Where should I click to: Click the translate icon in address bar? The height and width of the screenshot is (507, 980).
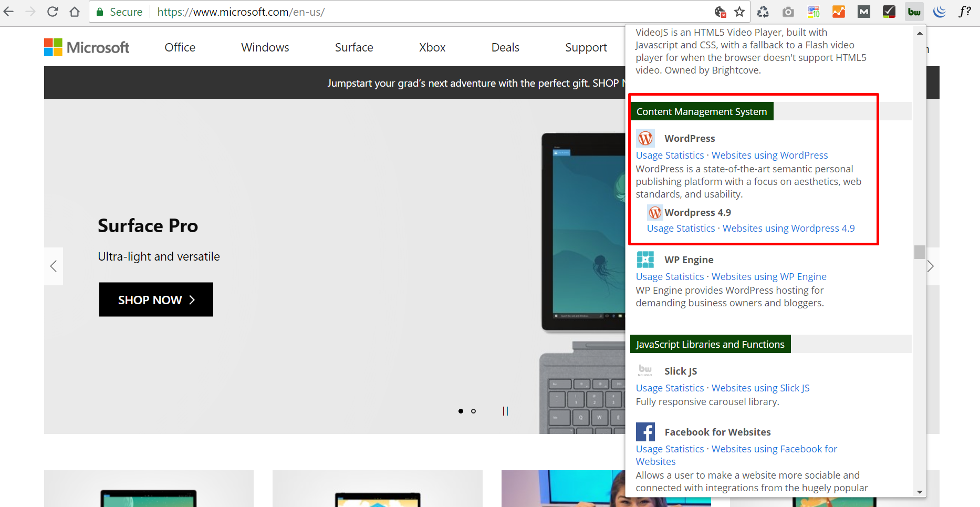(x=720, y=12)
